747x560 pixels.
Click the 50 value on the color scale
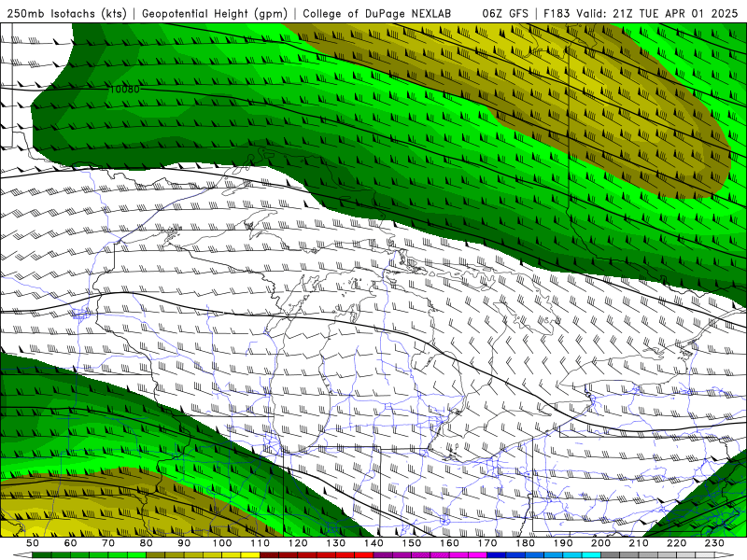(33, 543)
